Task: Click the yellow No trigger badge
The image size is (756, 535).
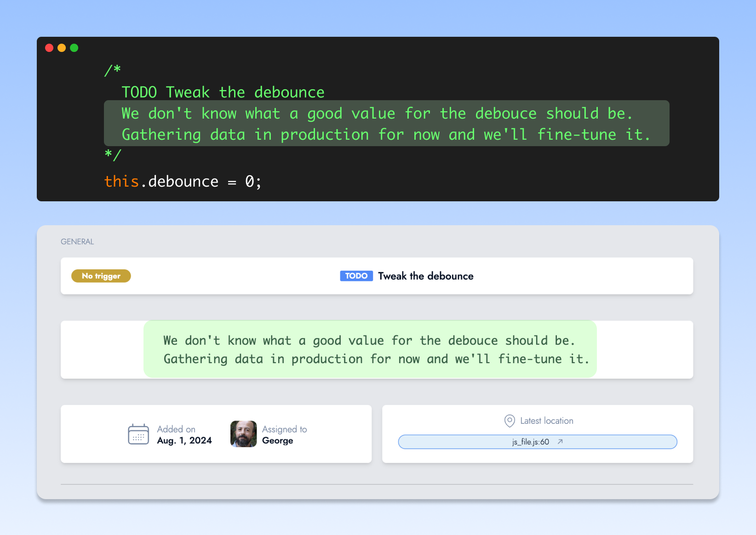Action: point(101,276)
